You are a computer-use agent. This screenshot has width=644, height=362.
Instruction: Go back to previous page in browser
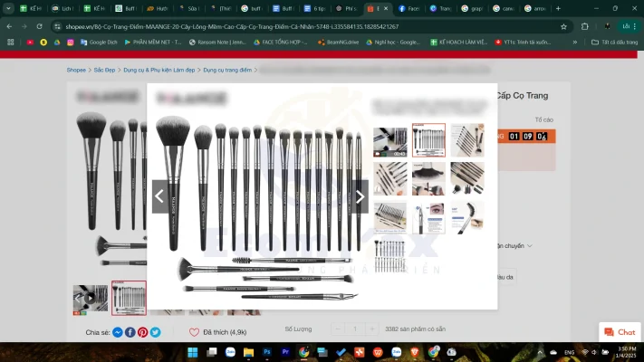click(9, 26)
